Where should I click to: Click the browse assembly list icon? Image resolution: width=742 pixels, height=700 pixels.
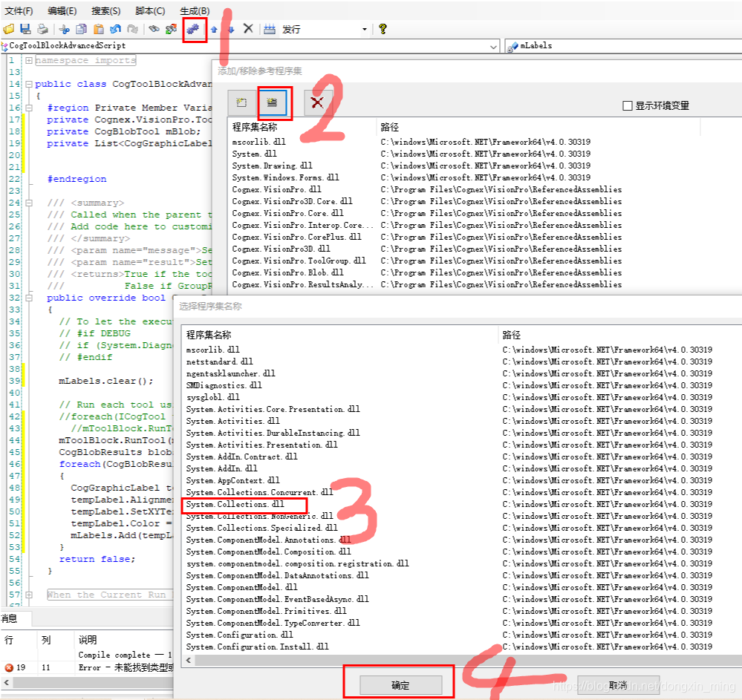(x=272, y=102)
